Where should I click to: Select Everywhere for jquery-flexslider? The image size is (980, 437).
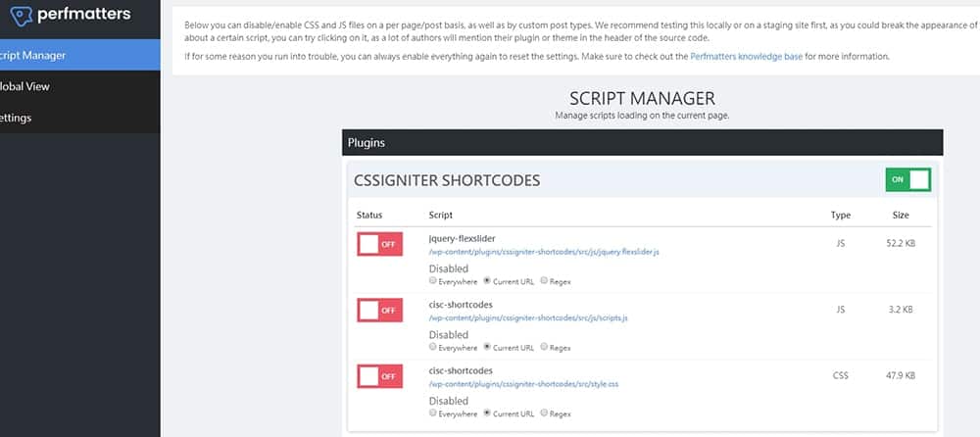pyautogui.click(x=433, y=281)
